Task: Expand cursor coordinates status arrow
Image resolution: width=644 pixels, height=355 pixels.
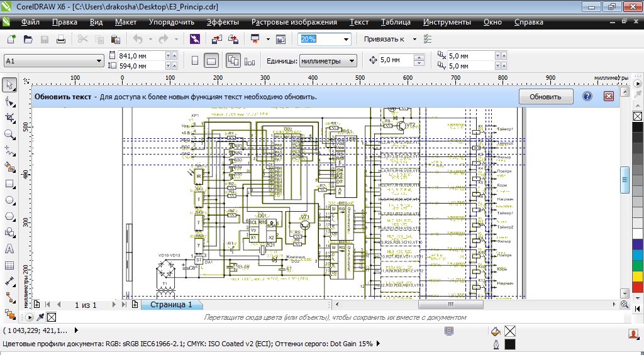Action: pos(76,330)
